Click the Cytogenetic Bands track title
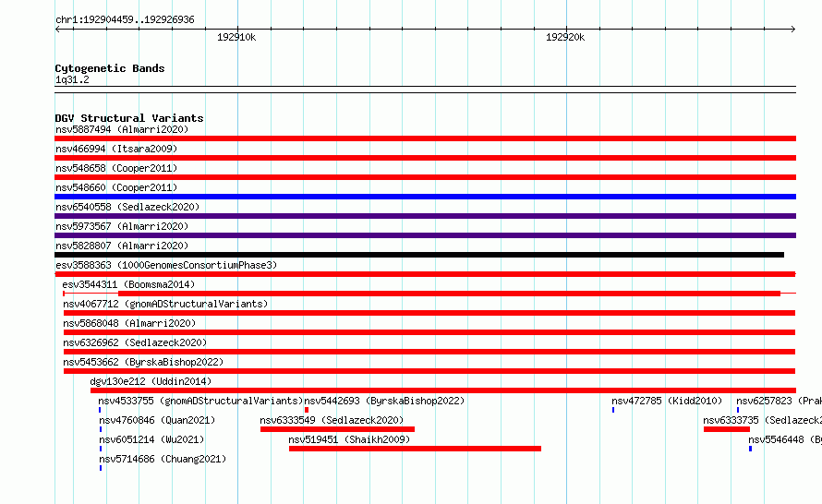This screenshot has width=822, height=504. coord(110,68)
